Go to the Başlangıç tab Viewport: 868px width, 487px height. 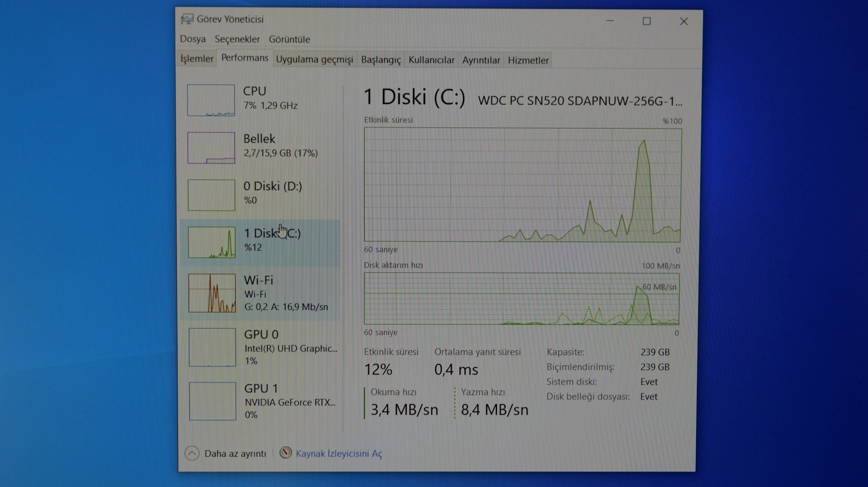point(380,60)
